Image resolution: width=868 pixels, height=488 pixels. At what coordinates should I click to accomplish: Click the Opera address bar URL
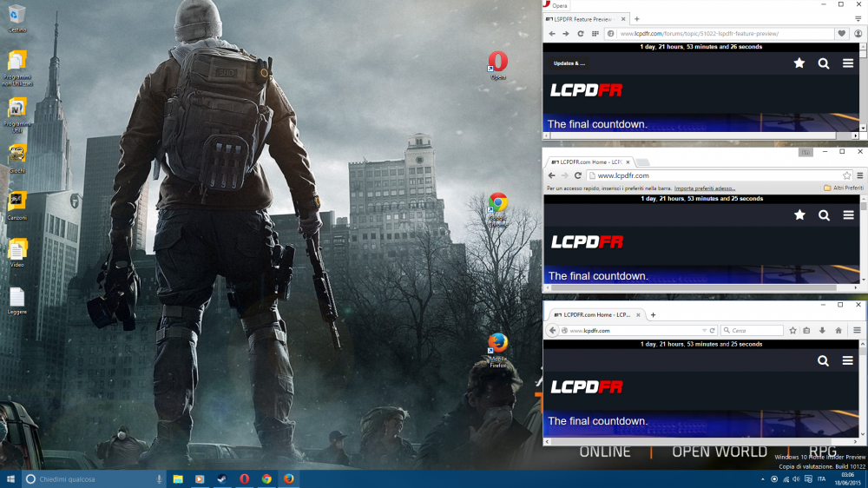[699, 34]
